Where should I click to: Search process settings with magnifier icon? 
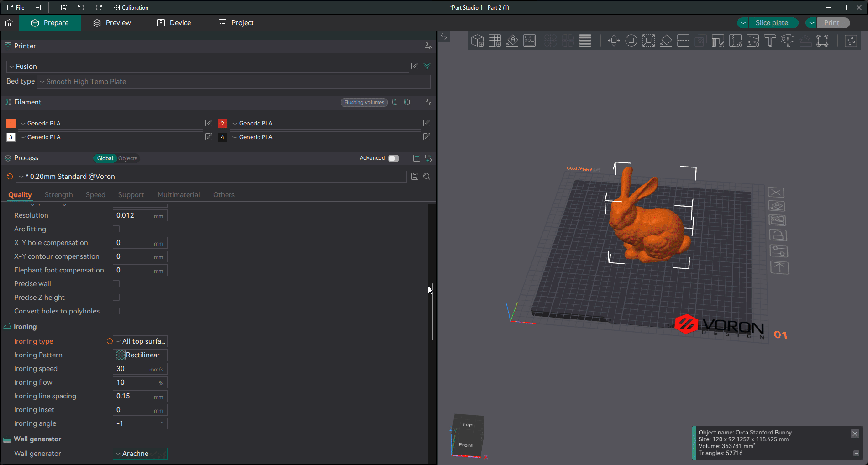[x=427, y=177]
